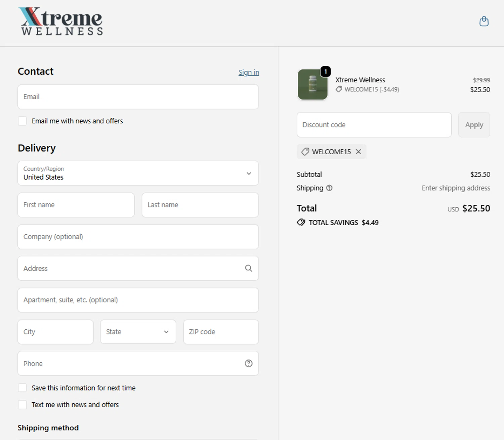Check Text me with news and offers
The image size is (504, 440).
pos(22,405)
